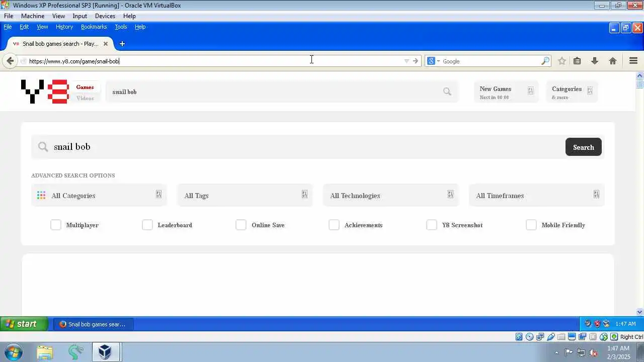This screenshot has width=644, height=362.
Task: Open Firefox History menu
Action: tap(64, 27)
